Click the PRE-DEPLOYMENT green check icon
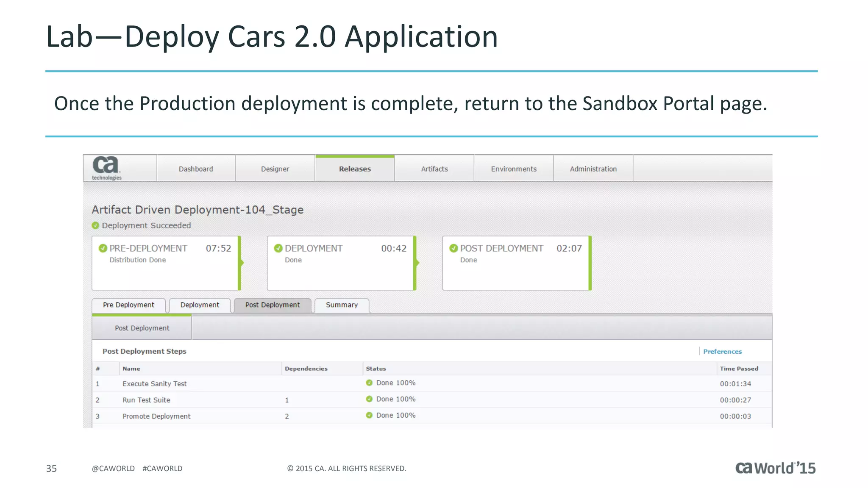Screen dimensions: 868x488 (103, 248)
